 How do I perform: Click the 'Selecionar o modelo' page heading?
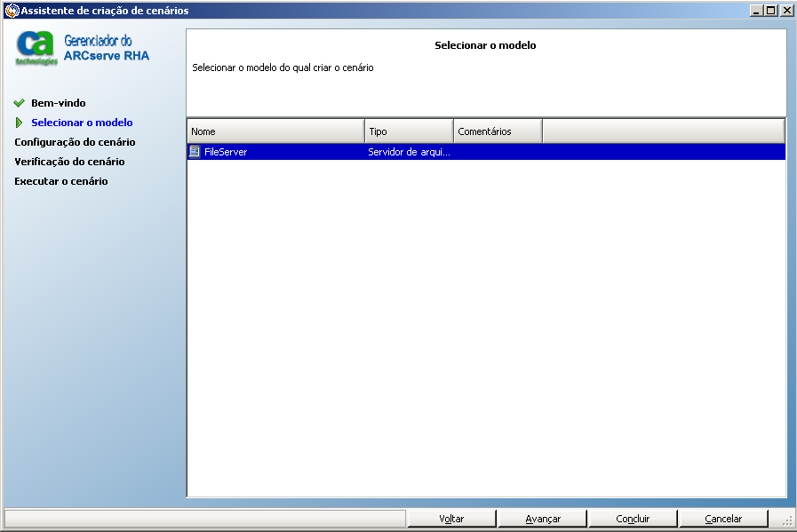coord(485,45)
